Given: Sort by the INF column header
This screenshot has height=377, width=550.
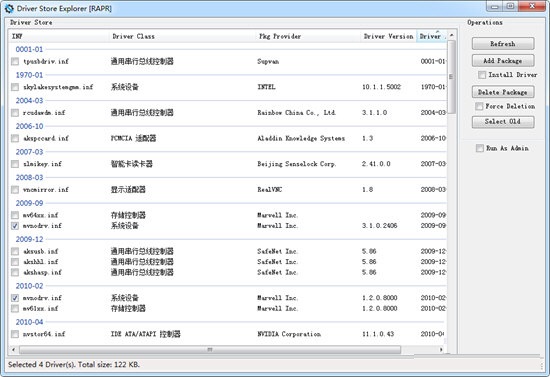Looking at the screenshot, I should click(59, 36).
